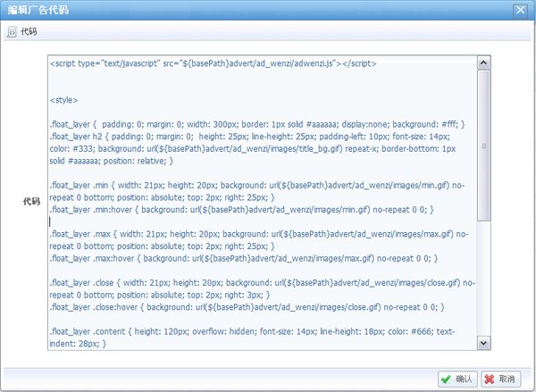Click the code area's vertical scrollbar thumb
Viewport: 536px width, 392px height.
[483, 143]
